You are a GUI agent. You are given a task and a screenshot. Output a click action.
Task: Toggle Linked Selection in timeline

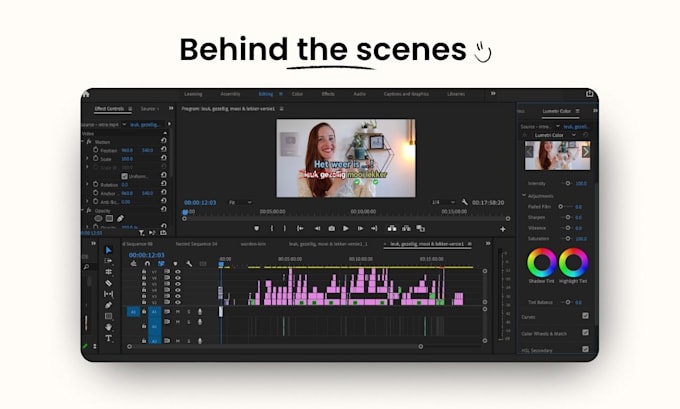161,263
